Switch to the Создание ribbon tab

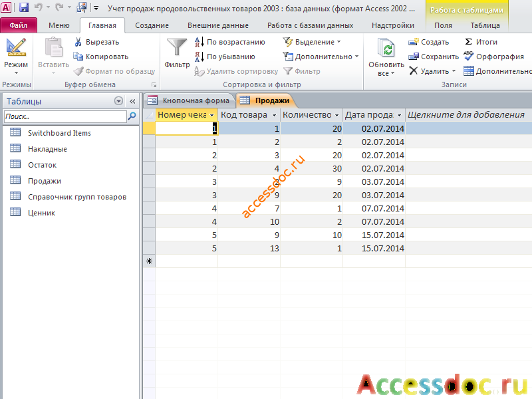pos(152,25)
